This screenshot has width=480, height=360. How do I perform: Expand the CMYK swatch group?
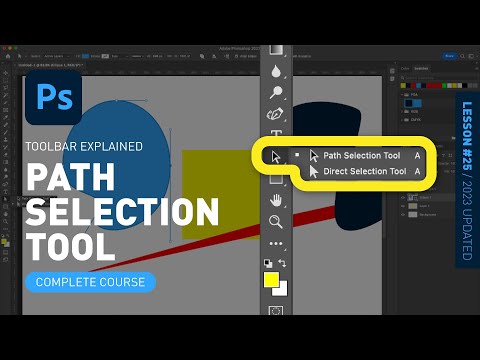pos(402,120)
